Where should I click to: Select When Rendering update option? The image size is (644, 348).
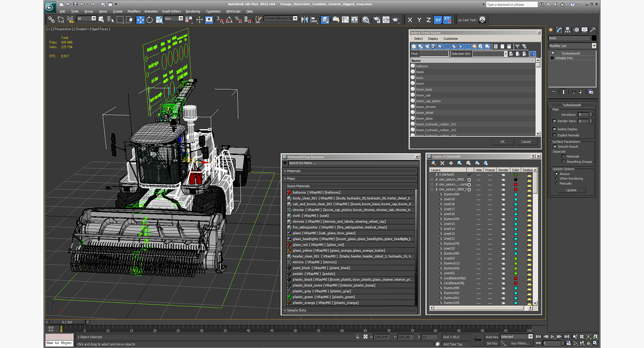point(556,178)
